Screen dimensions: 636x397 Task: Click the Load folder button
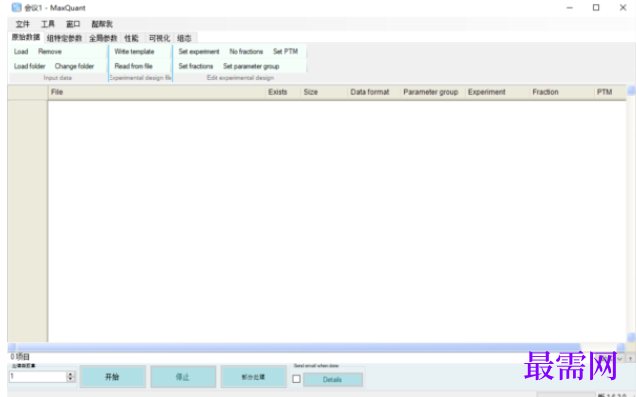[30, 66]
